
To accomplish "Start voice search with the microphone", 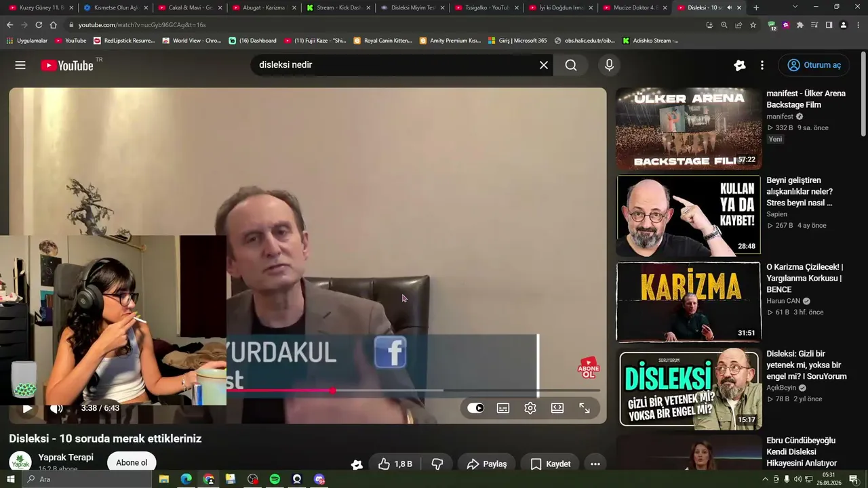I will click(x=609, y=65).
